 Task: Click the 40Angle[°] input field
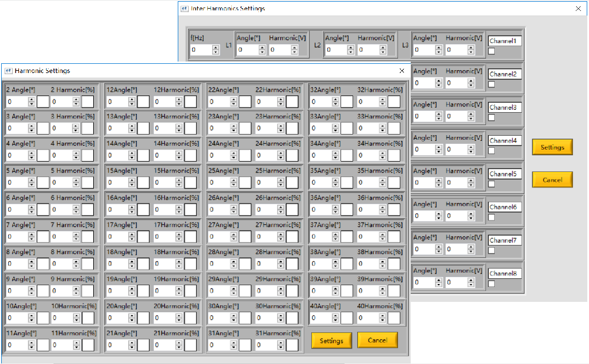tap(321, 318)
